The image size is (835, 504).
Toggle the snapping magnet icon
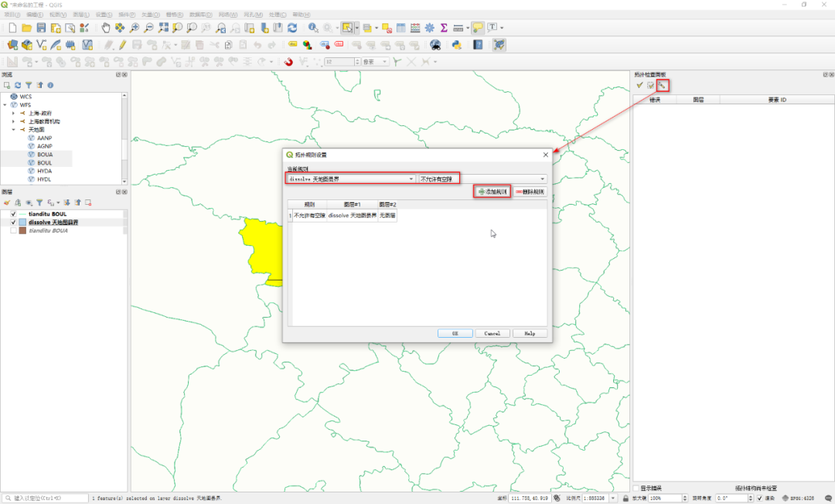(x=288, y=62)
